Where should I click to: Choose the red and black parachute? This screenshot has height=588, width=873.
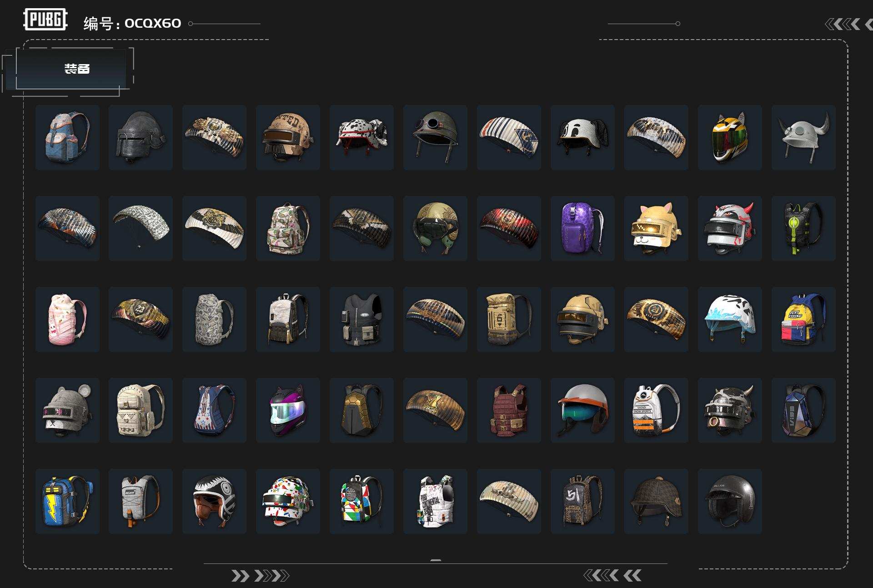[509, 228]
